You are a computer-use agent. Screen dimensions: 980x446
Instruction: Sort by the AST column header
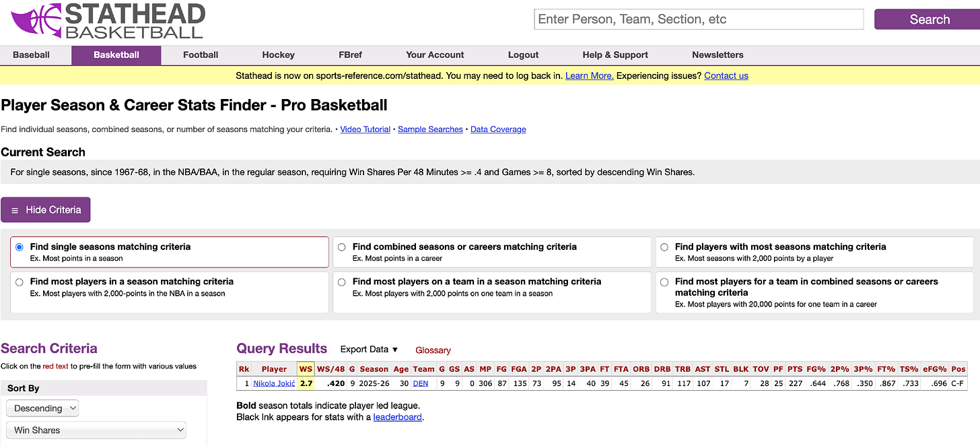(x=703, y=369)
